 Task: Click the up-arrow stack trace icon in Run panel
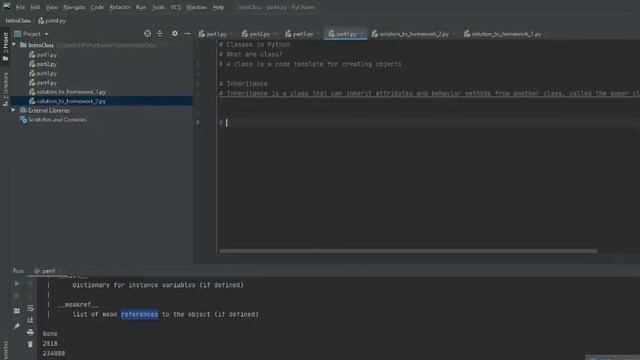pos(30,283)
